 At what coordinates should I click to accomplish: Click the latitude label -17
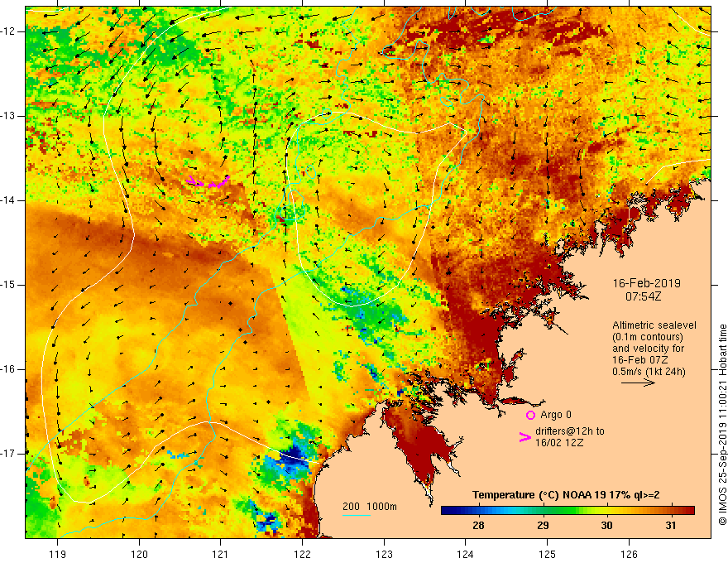[8, 454]
